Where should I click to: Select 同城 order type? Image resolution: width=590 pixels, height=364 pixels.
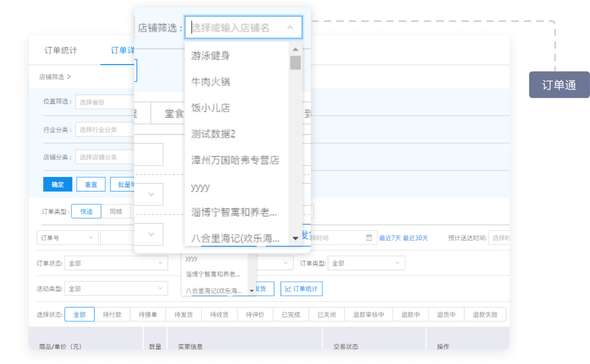[116, 212]
